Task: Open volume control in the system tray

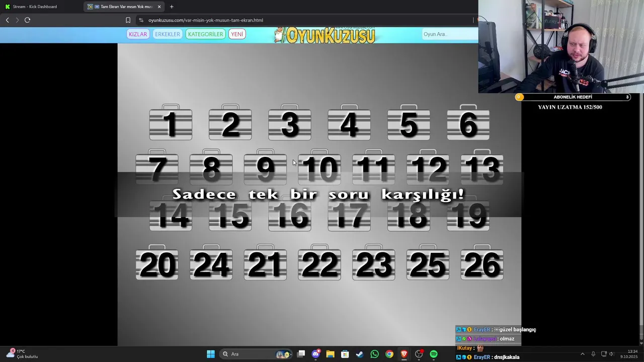Action: click(x=612, y=354)
